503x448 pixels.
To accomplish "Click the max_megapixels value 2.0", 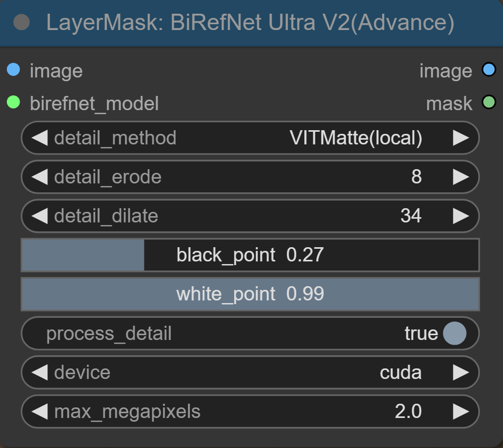I will click(408, 412).
